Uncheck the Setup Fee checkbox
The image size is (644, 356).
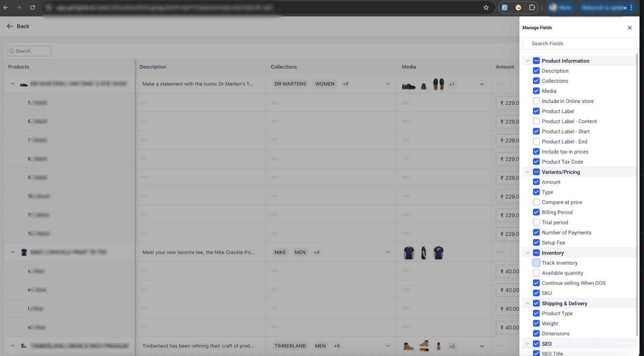tap(536, 243)
